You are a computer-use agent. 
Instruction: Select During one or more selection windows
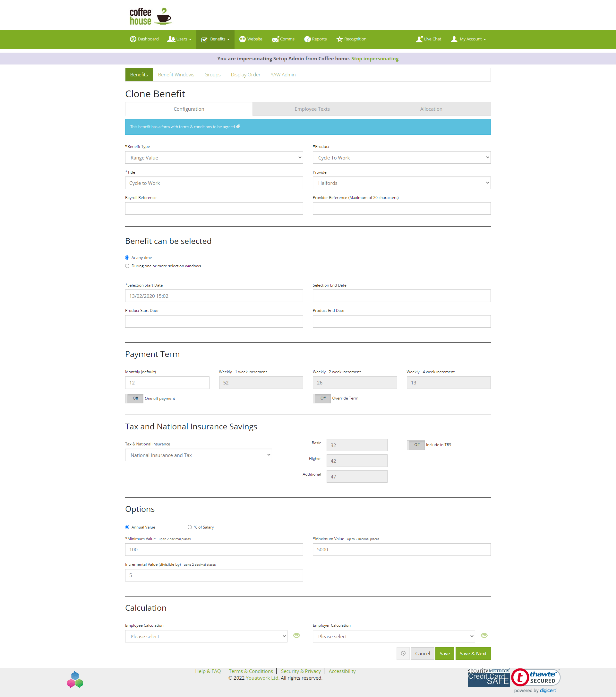point(127,266)
